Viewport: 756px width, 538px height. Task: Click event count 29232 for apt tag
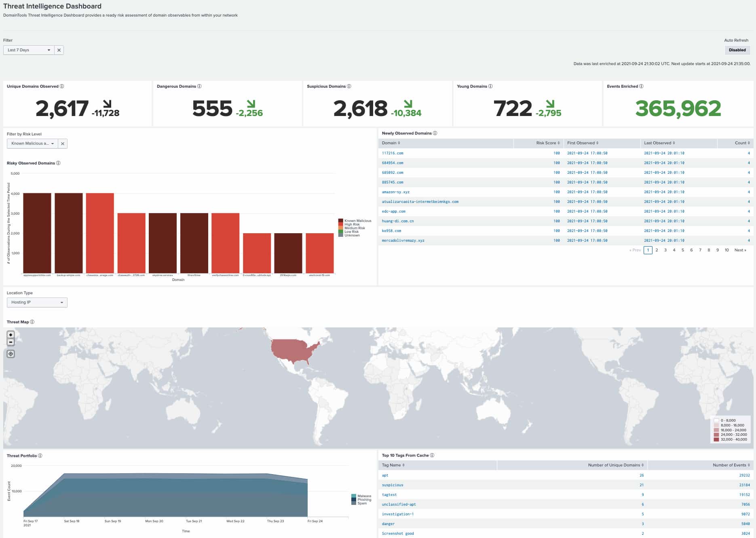(744, 475)
